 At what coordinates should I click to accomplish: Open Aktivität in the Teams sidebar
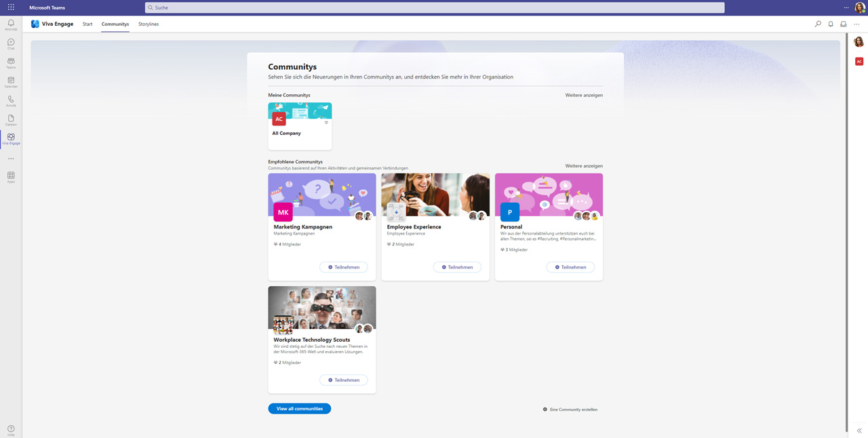coord(11,25)
